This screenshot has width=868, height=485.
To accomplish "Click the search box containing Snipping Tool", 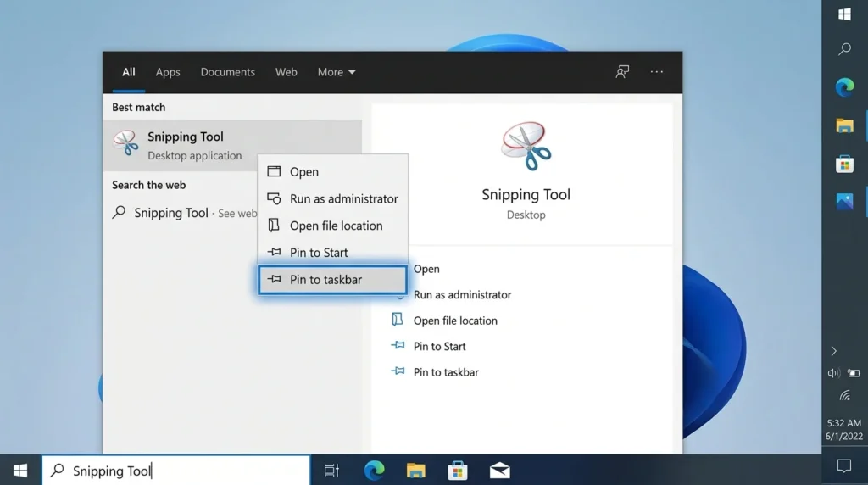I will pyautogui.click(x=176, y=471).
